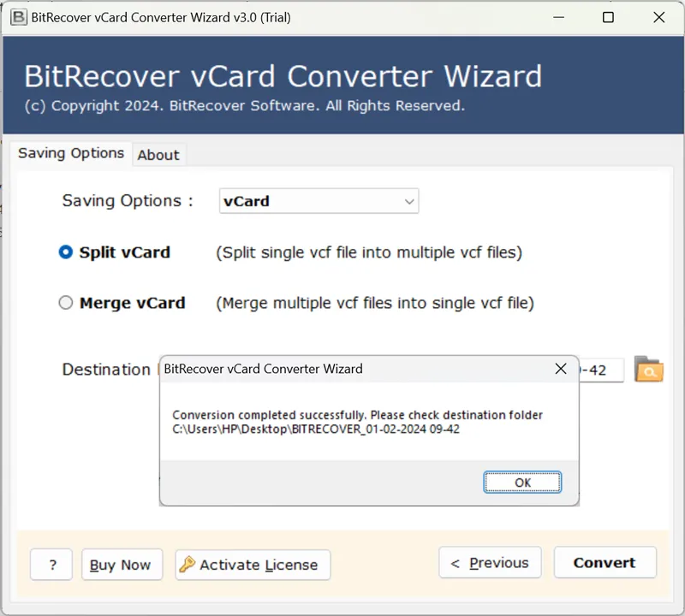Click the Split single vcf file description text
Screen dimensions: 685x616
point(369,252)
